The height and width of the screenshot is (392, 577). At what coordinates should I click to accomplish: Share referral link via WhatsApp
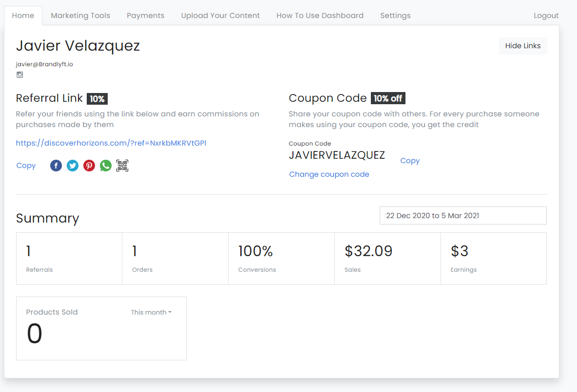tap(106, 166)
